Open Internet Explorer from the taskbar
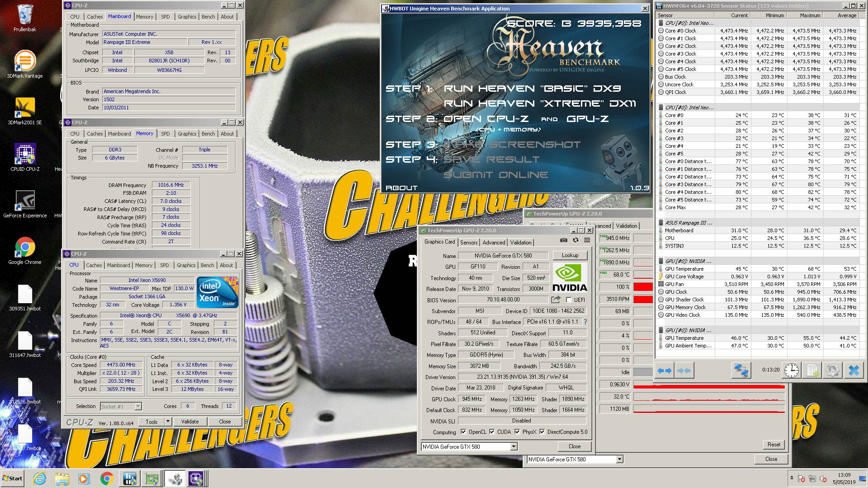Viewport: 868px width, 488px height. 40,479
